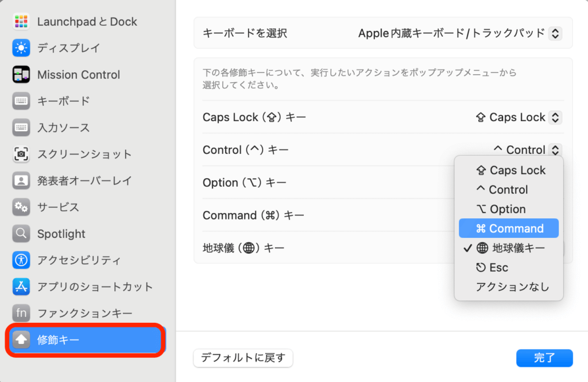Viewport: 588px width, 382px height.
Task: Select the Spotlight magnifier icon
Action: coord(21,234)
